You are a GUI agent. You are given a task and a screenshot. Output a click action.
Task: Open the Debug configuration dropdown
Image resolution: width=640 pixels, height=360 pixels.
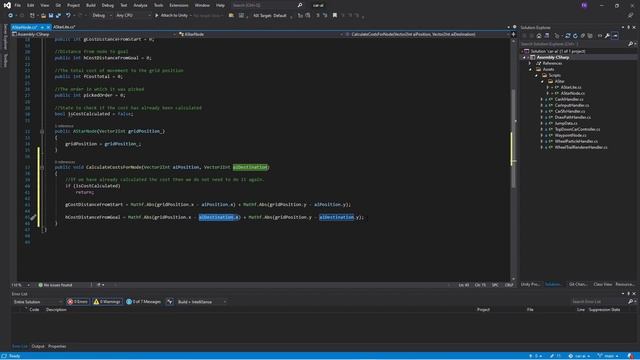(x=101, y=16)
